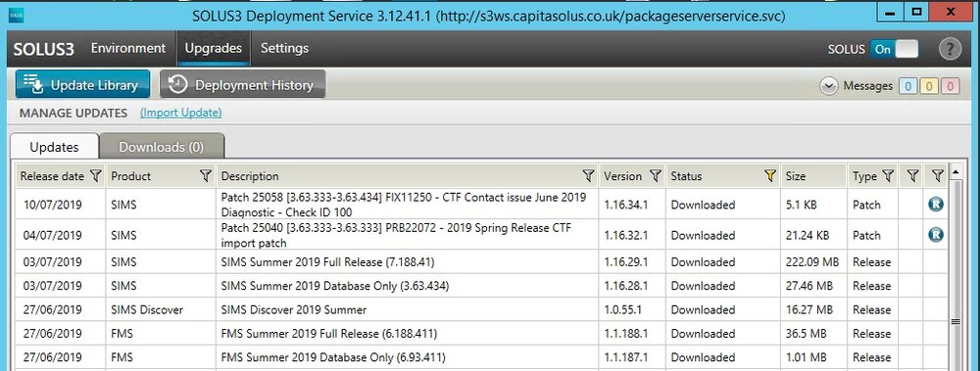Click version 1.1.187.1 cell
The width and height of the screenshot is (980, 371).
(632, 357)
